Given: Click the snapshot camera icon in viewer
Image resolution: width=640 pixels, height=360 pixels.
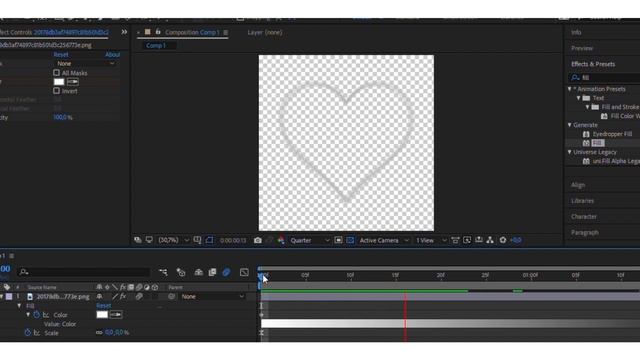Looking at the screenshot, I should [x=258, y=240].
